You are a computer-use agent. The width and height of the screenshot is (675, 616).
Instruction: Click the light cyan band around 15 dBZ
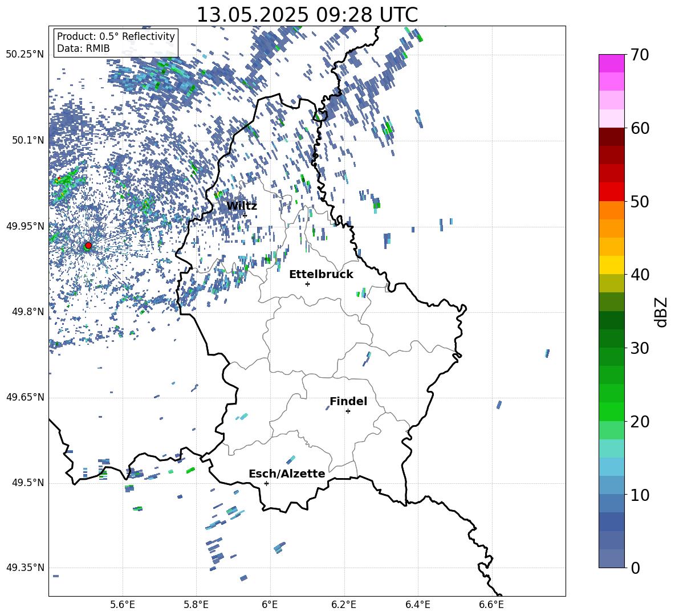611,448
